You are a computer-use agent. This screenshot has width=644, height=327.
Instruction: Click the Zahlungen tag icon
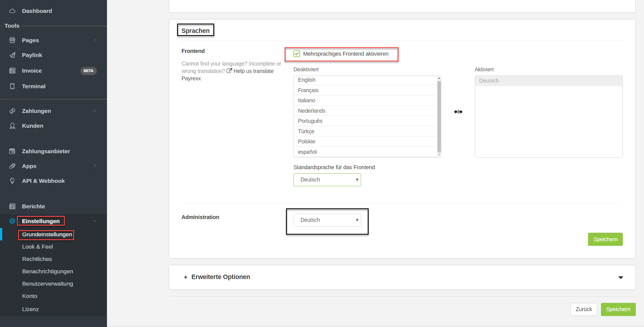(12, 111)
